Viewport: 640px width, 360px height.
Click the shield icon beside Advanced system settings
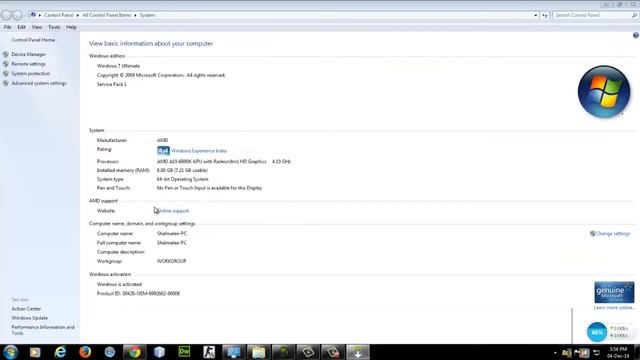coord(6,83)
